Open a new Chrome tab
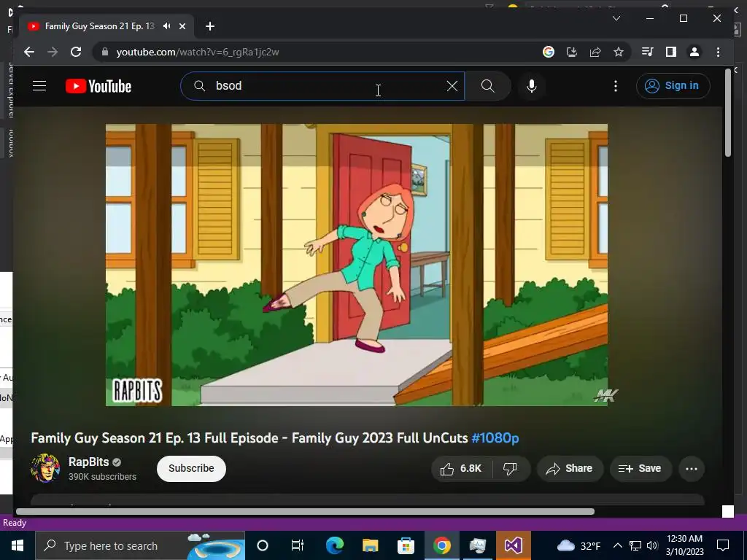 point(210,26)
